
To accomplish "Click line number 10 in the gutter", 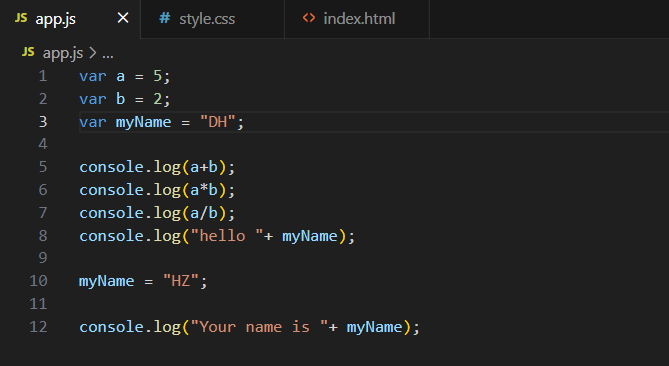I will pyautogui.click(x=38, y=281).
